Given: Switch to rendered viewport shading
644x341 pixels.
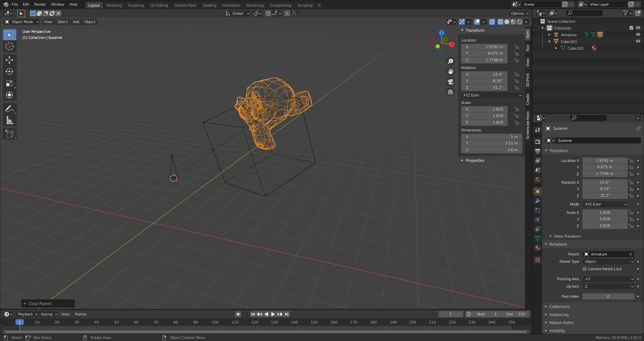Looking at the screenshot, I should [520, 22].
